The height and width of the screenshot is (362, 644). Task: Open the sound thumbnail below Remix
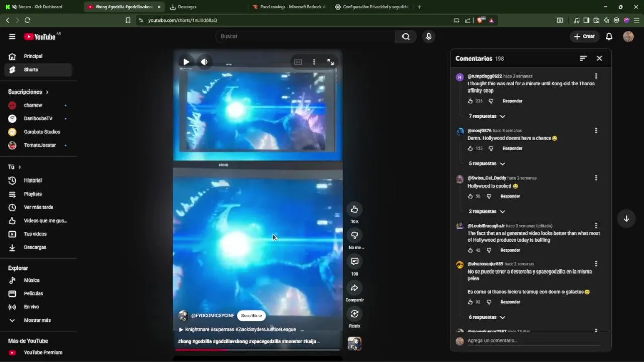click(354, 344)
